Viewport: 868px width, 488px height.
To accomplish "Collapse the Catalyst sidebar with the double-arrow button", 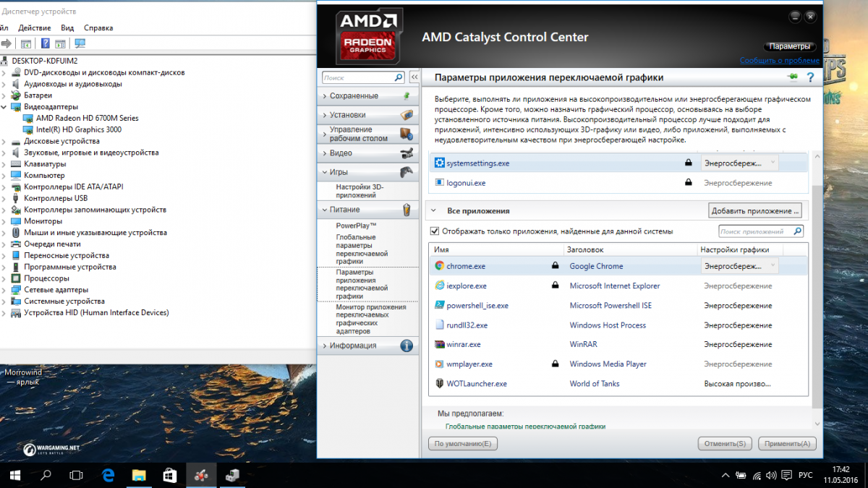I will click(414, 77).
